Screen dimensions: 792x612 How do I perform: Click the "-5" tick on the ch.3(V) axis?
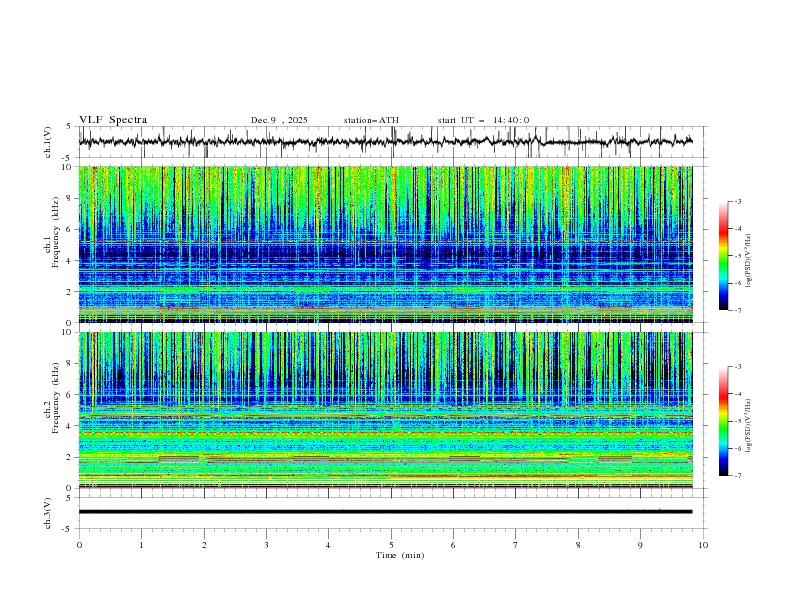pyautogui.click(x=67, y=529)
